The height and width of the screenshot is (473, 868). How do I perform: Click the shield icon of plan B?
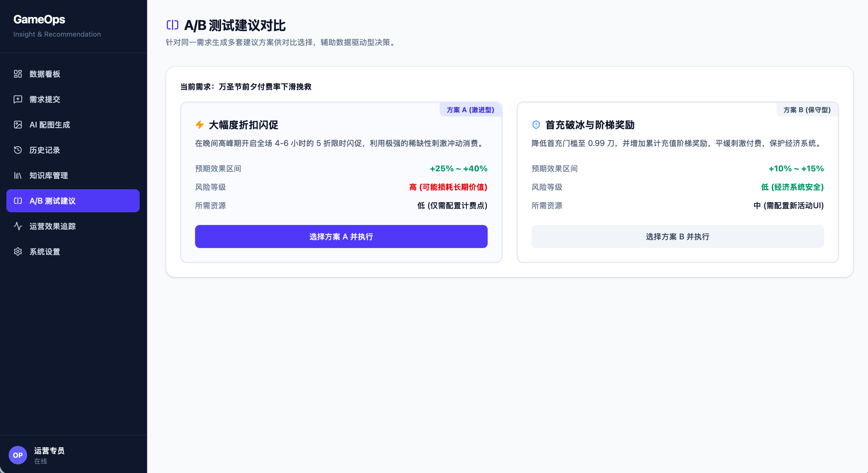536,125
